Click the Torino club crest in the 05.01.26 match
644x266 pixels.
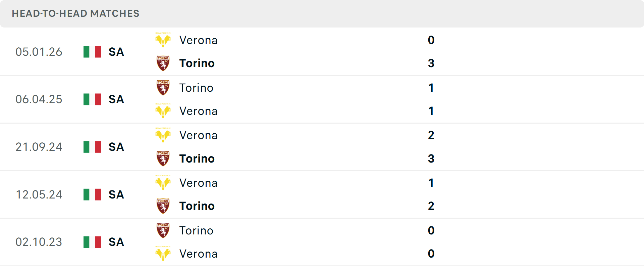click(163, 63)
